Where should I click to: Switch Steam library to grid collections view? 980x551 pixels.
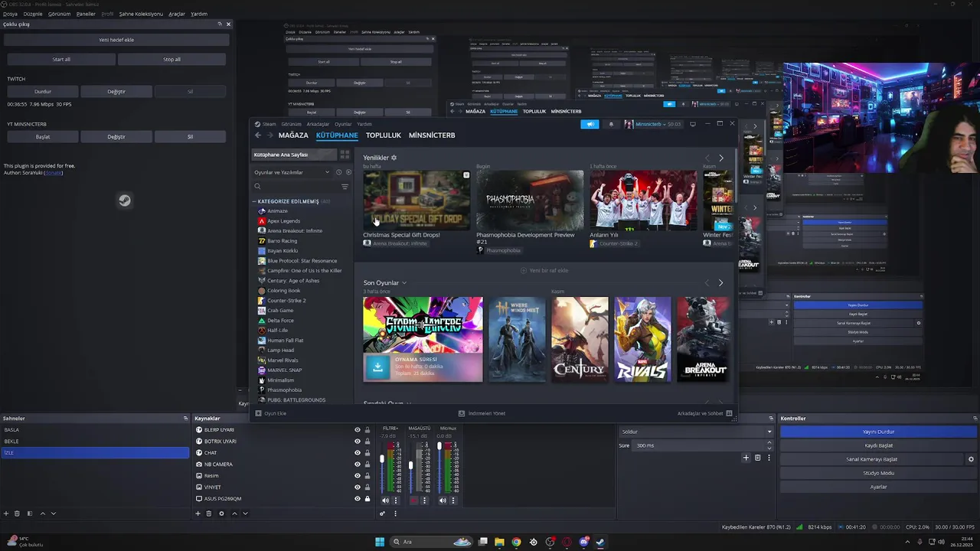click(345, 155)
